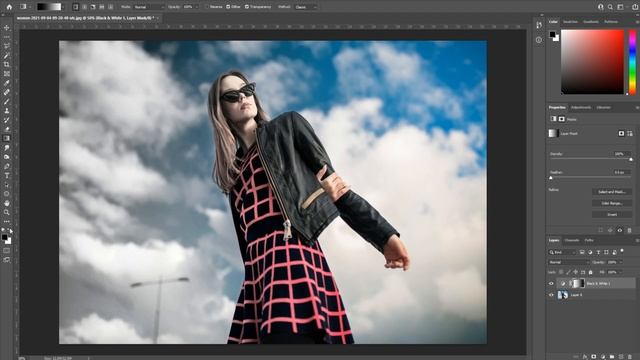Hide the Black & White 1 layer
640x360 pixels.
551,283
